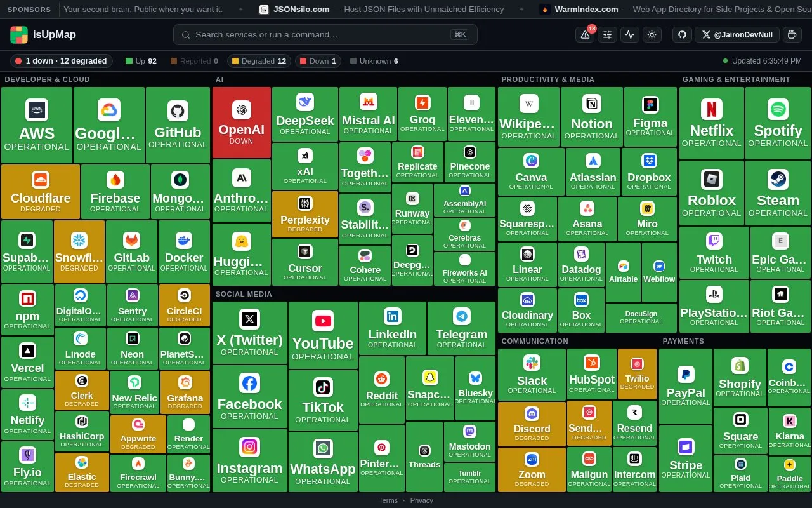Select the TikTok tile
The width and height of the screenshot is (812, 508).
pyautogui.click(x=323, y=400)
